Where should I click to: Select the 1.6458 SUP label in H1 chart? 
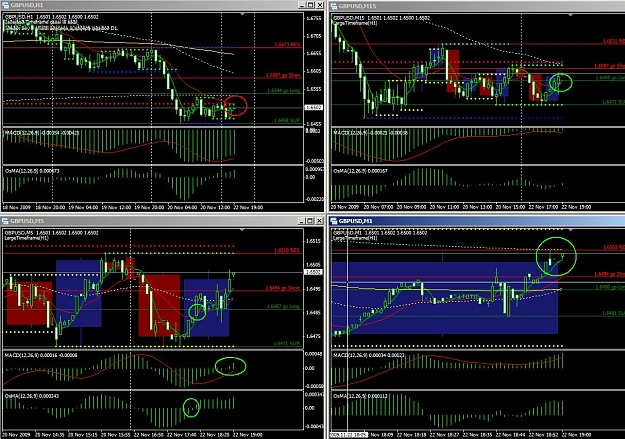click(x=287, y=120)
